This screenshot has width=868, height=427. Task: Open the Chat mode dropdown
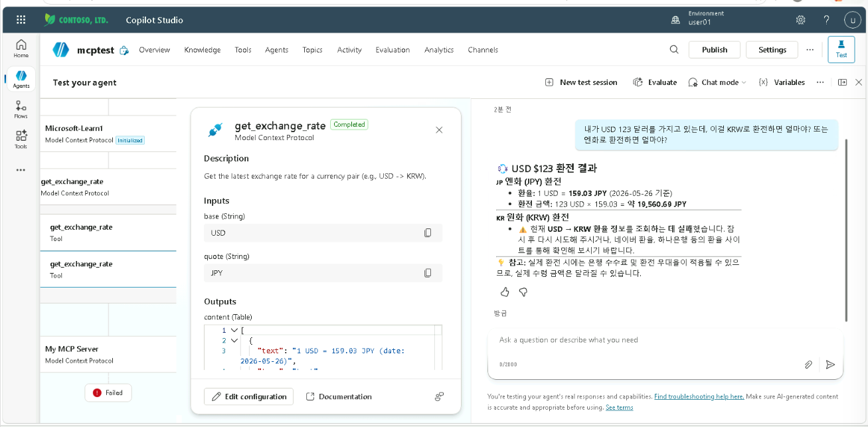tap(717, 82)
